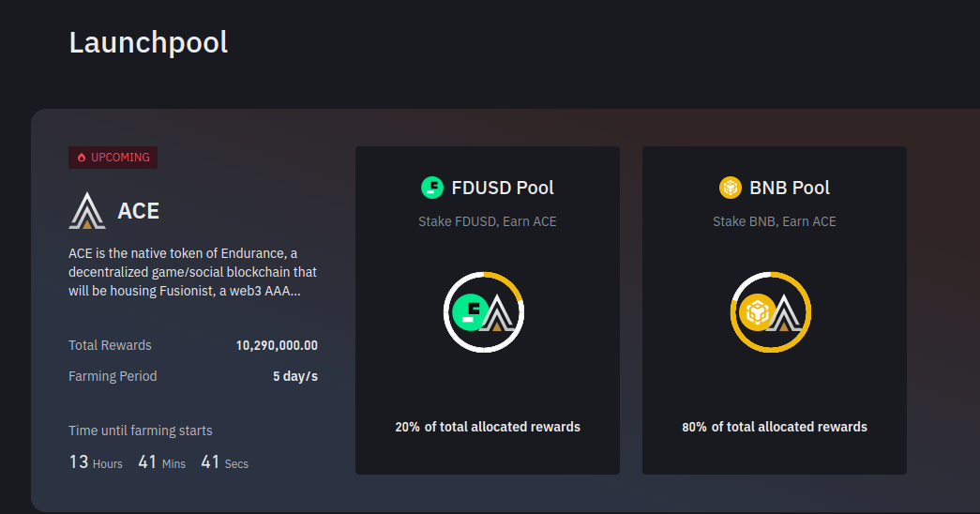The image size is (980, 514).
Task: Click the 41 Secs countdown value
Action: coord(225,462)
